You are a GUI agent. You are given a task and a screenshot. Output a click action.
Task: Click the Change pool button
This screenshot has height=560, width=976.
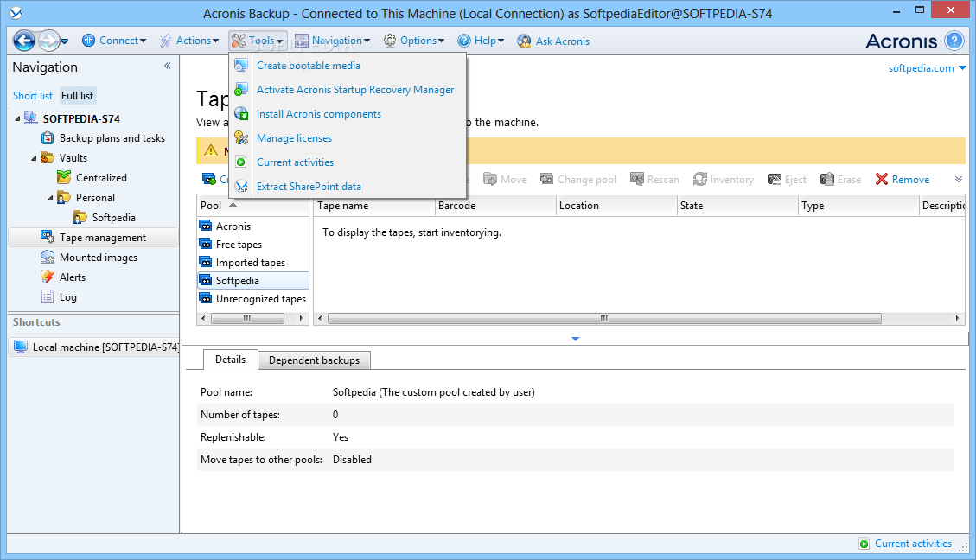578,179
